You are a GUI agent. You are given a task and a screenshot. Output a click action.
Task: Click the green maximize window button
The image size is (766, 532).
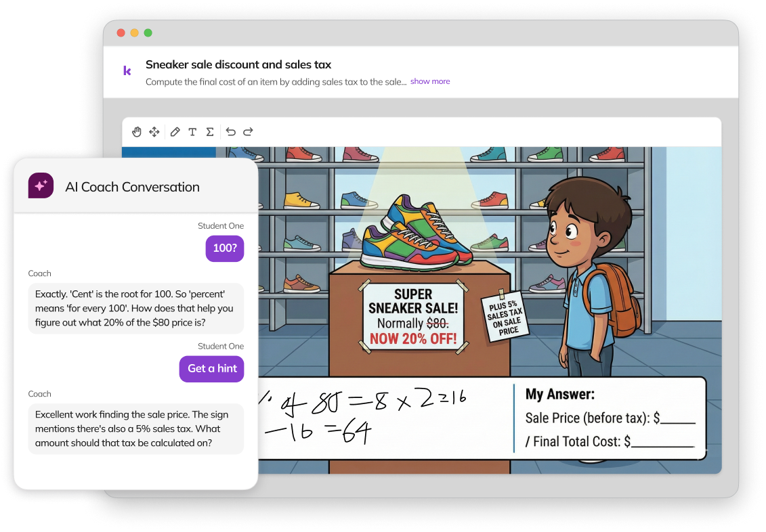click(148, 32)
